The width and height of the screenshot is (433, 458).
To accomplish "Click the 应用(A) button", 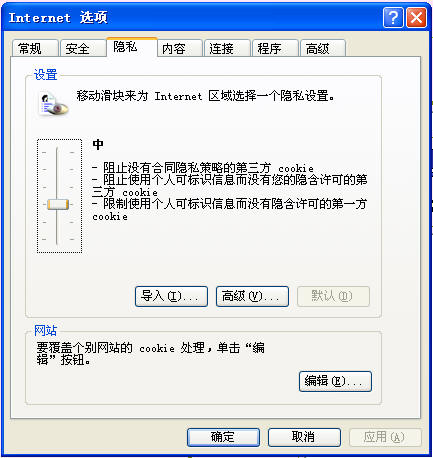I will 385,437.
